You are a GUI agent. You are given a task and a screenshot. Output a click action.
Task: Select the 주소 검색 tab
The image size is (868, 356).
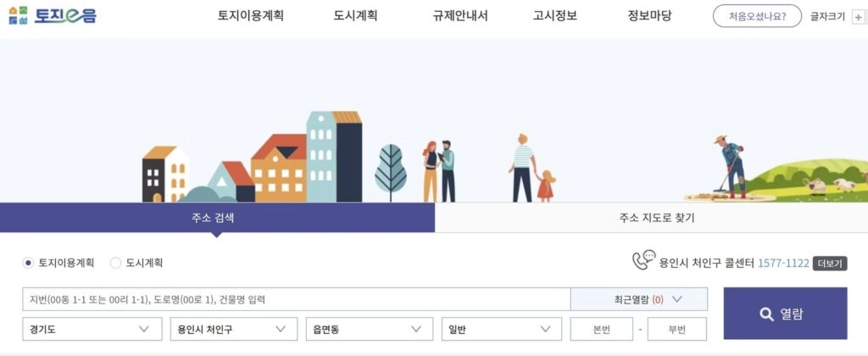point(217,218)
